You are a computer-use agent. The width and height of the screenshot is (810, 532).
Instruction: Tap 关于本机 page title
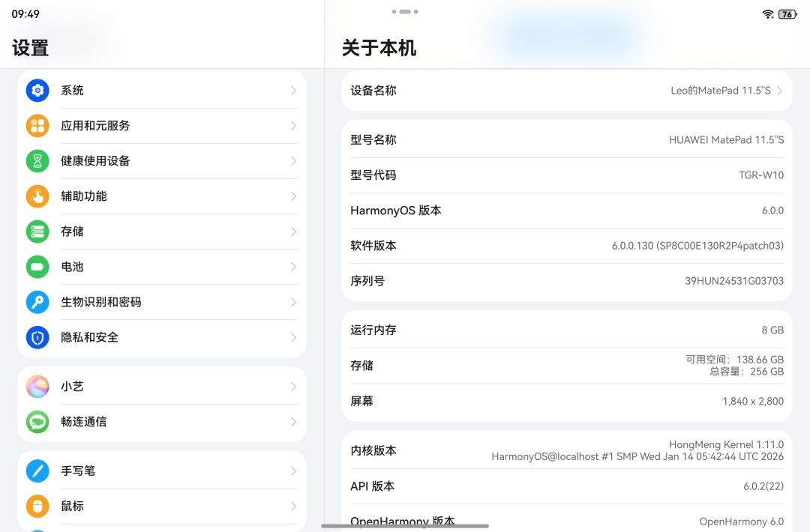(379, 47)
